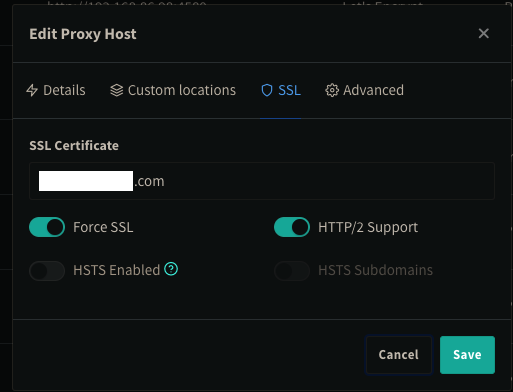Disable HTTP/2 Support switch

(292, 227)
